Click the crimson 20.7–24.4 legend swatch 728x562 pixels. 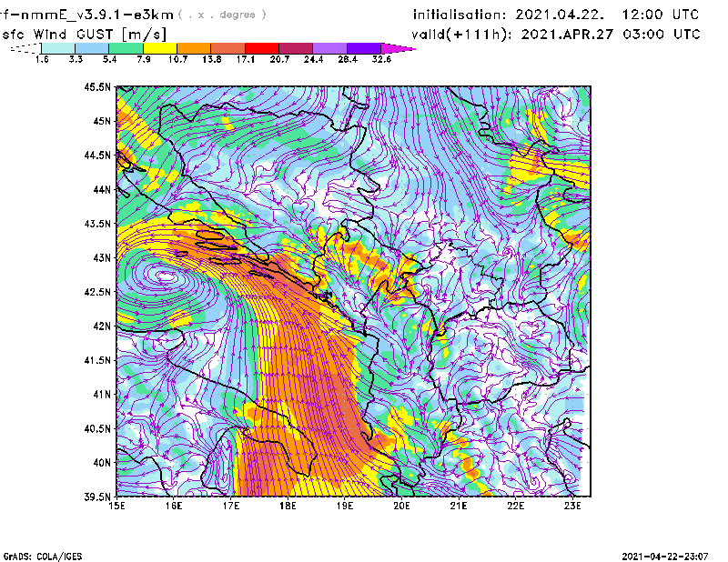(x=297, y=48)
